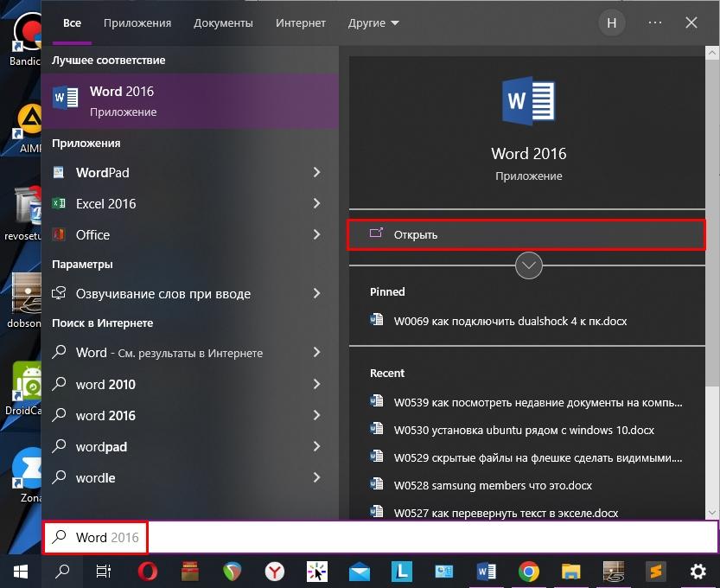This screenshot has height=588, width=720.
Task: Switch to the Документы tab
Action: [x=223, y=23]
